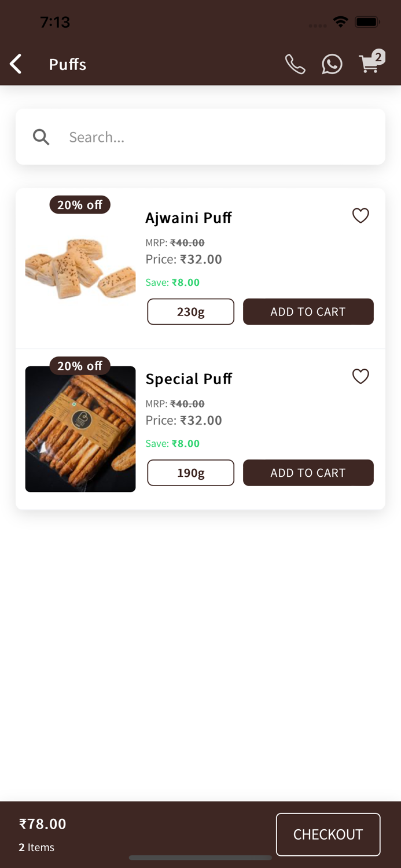401x868 pixels.
Task: Open the 230g weight selector
Action: click(190, 312)
